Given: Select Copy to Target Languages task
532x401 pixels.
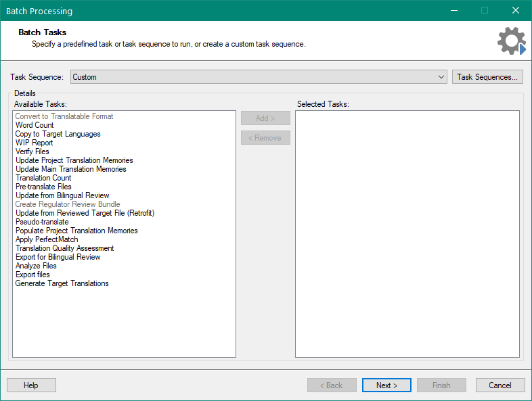Looking at the screenshot, I should coord(58,134).
